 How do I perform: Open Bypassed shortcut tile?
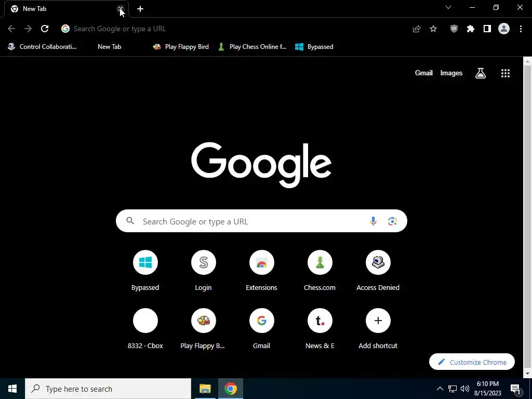click(145, 271)
